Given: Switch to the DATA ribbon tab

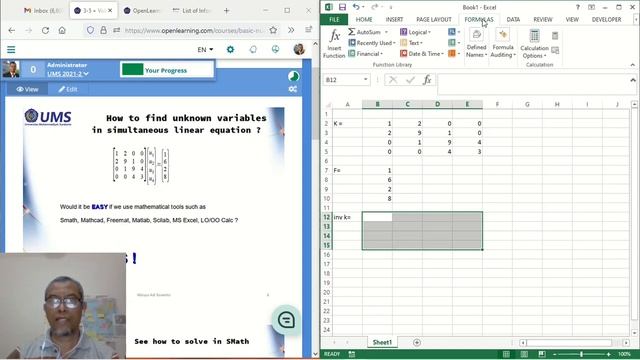Looking at the screenshot, I should pos(513,19).
